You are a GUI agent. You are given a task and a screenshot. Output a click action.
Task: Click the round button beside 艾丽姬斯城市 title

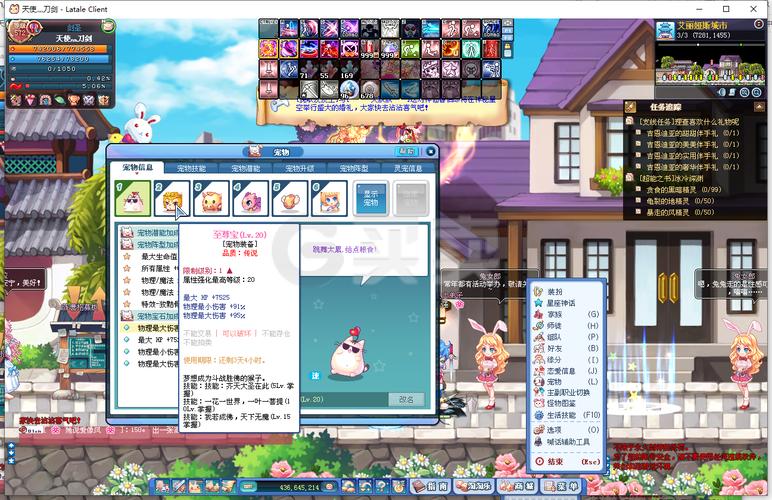click(x=758, y=24)
